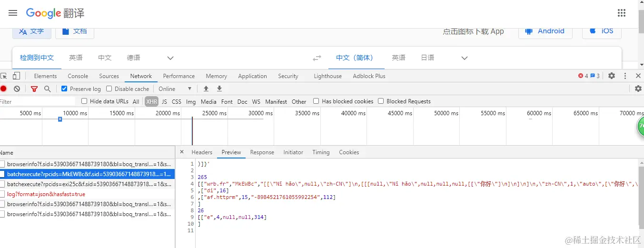This screenshot has width=644, height=248.
Task: Select 英语 as source language
Action: click(x=76, y=58)
